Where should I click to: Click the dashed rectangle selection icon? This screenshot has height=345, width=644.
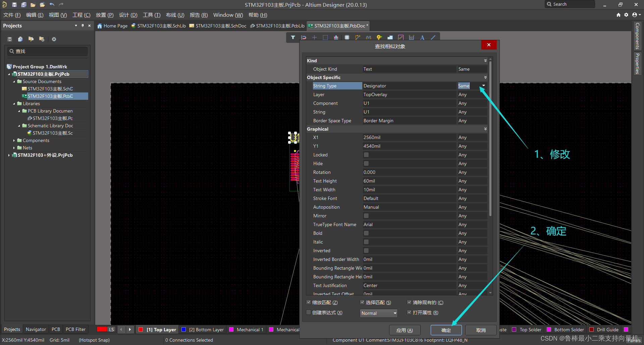pyautogui.click(x=325, y=38)
